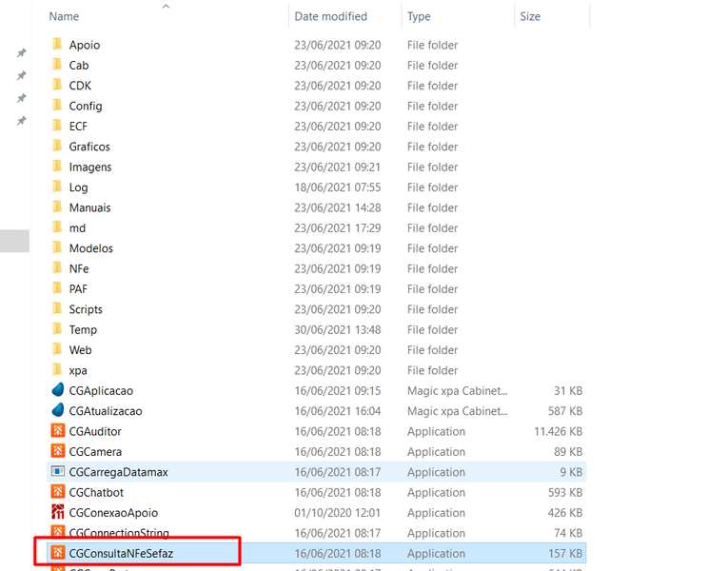Click the 01/10/2020 12:01 date of CGConexaoApoio
Screen dimensions: 728x571
coord(338,513)
